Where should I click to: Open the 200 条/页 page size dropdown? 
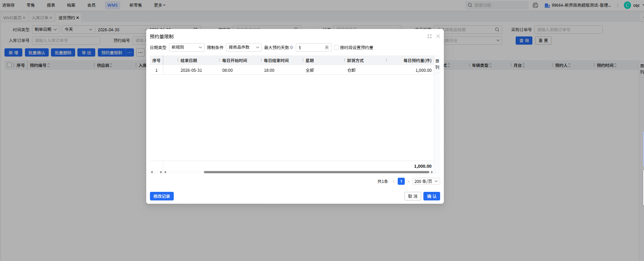tap(426, 181)
